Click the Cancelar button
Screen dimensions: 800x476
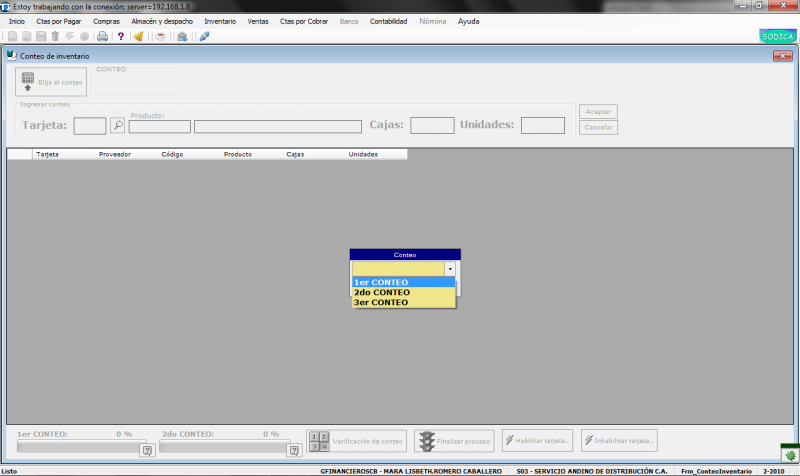[598, 127]
